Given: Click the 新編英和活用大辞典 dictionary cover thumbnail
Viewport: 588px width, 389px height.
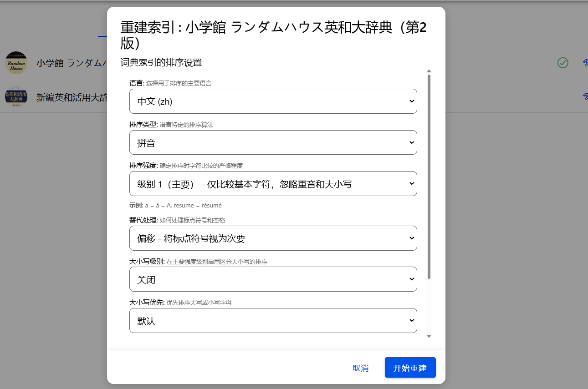Looking at the screenshot, I should (x=16, y=96).
